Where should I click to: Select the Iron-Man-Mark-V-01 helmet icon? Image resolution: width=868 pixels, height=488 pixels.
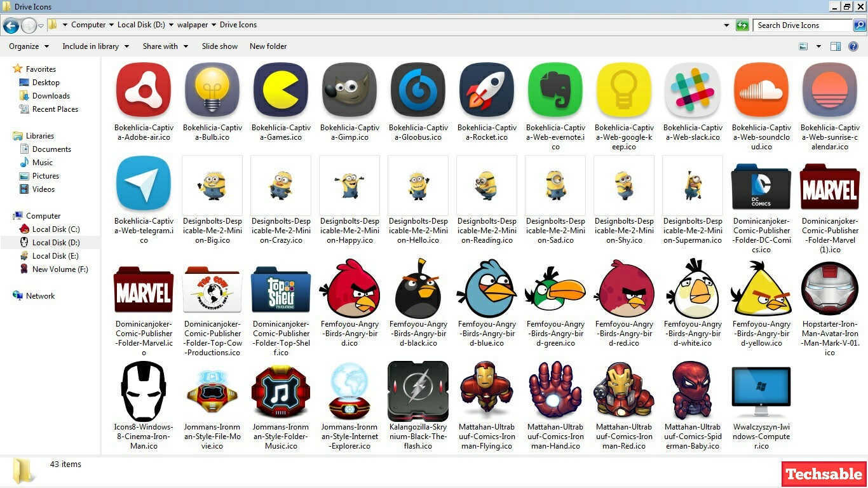(830, 288)
